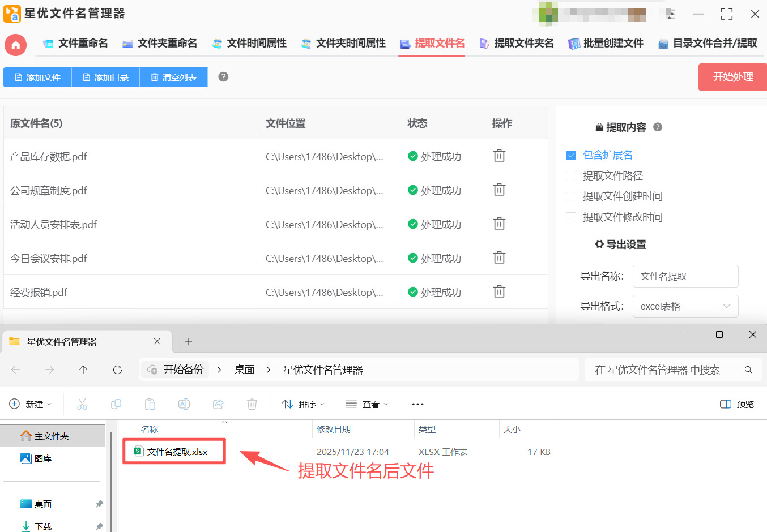Click the 开始处理 button
This screenshot has width=767, height=532.
pos(732,77)
